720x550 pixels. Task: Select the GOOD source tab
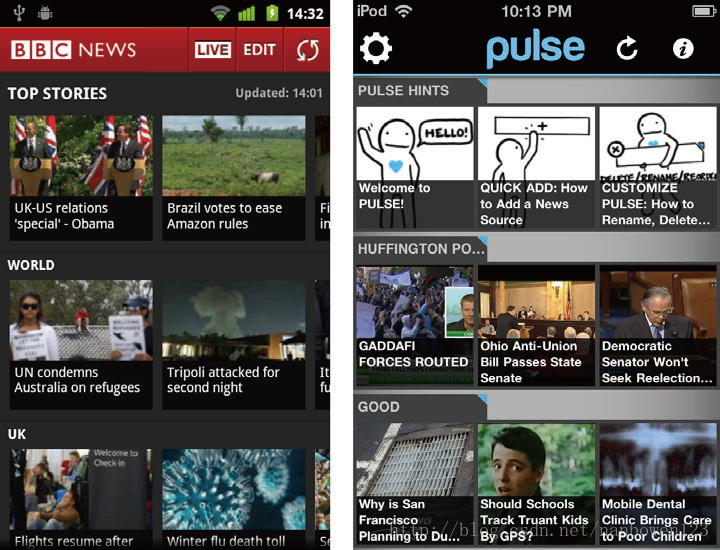(x=420, y=407)
